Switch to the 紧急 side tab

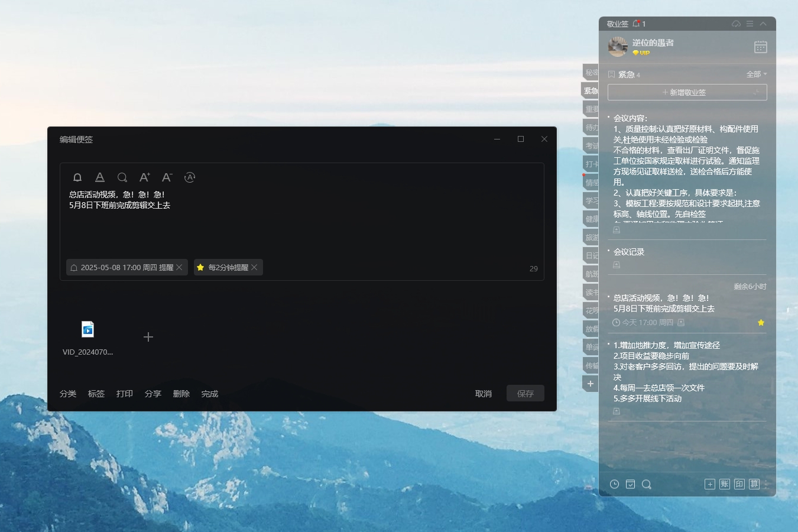click(591, 90)
